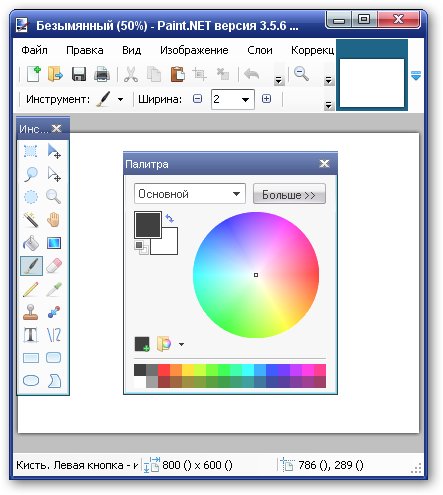Click the Больше >> button
The width and height of the screenshot is (443, 495).
[x=289, y=194]
